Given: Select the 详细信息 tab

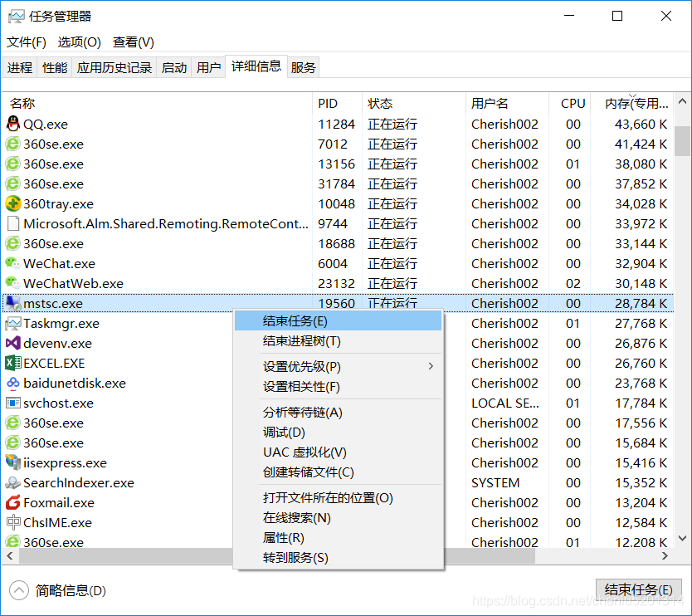Looking at the screenshot, I should 256,66.
